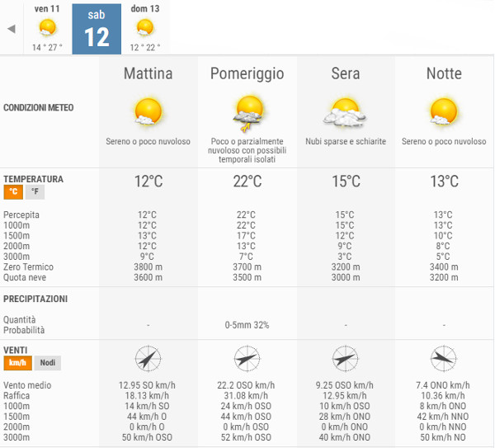Click Sera Zero Termico value 3200 m
The width and height of the screenshot is (495, 448).
[346, 267]
